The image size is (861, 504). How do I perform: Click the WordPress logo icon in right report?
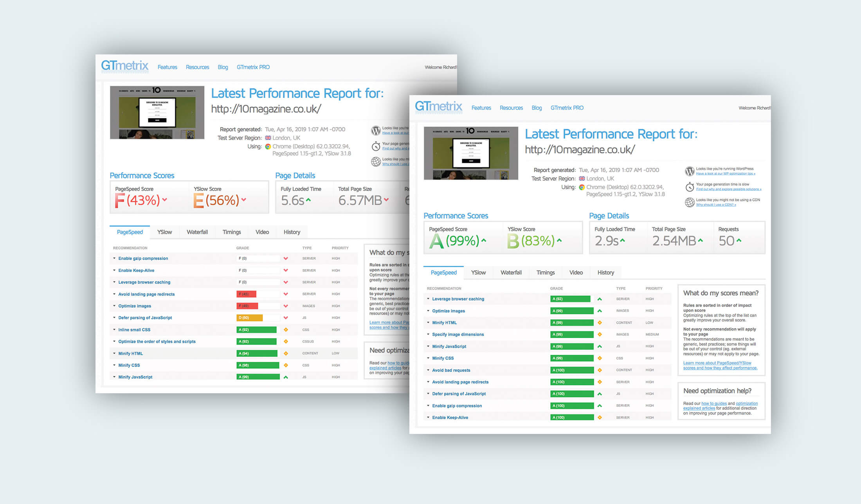click(x=689, y=171)
